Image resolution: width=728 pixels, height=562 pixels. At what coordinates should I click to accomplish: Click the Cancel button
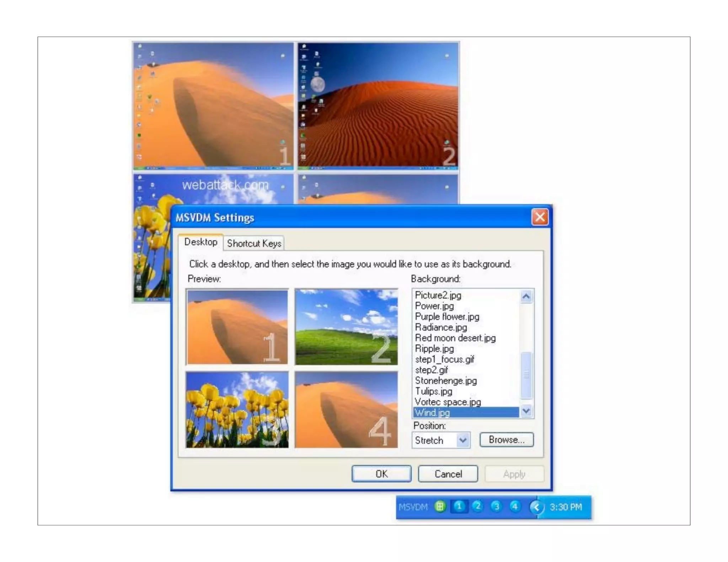pos(448,474)
